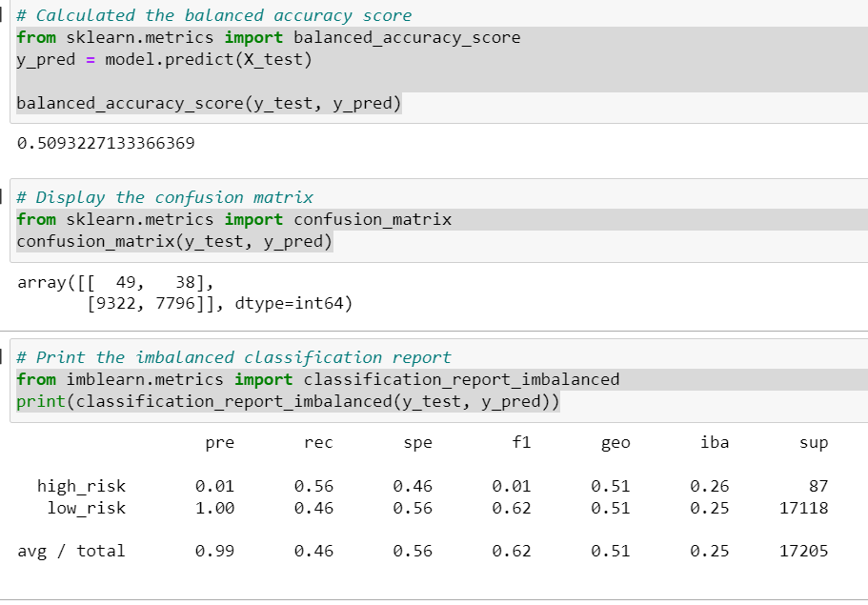Click the 'pre' column header in the report

point(220,443)
